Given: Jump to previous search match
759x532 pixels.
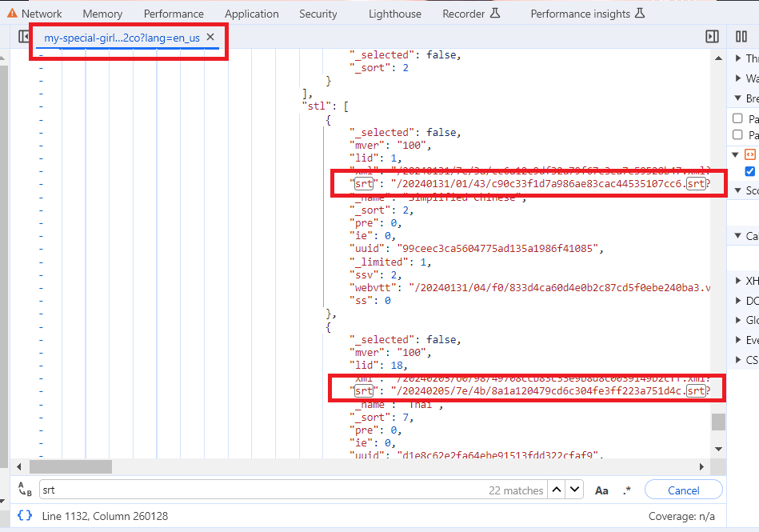Looking at the screenshot, I should (557, 490).
